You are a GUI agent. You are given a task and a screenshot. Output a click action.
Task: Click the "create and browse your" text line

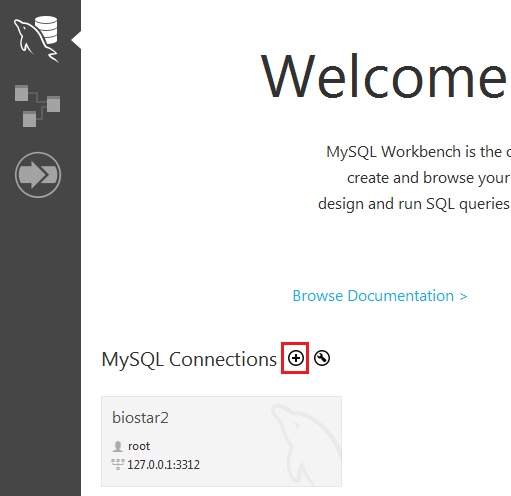pos(429,178)
